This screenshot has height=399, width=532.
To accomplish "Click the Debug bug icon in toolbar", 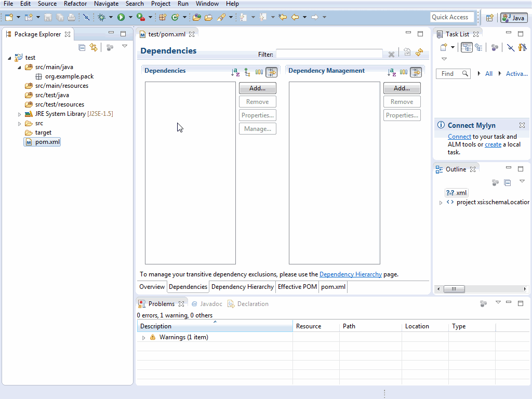I will coord(102,17).
